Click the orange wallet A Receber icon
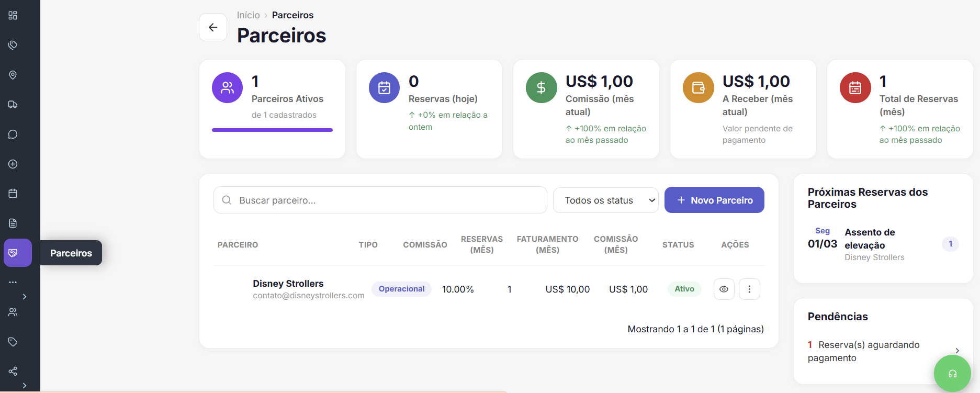 tap(698, 87)
